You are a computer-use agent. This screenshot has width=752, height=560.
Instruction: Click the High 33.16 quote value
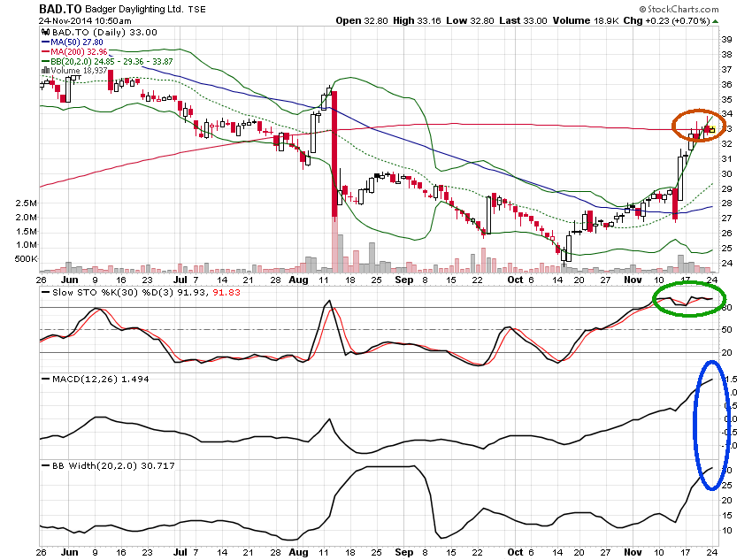[417, 20]
